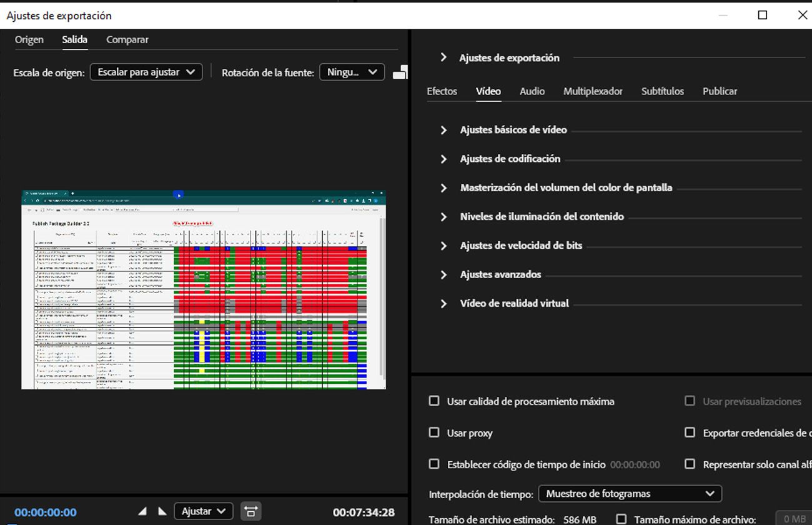Set the In point marker triangle
The width and height of the screenshot is (812, 525).
(x=142, y=511)
